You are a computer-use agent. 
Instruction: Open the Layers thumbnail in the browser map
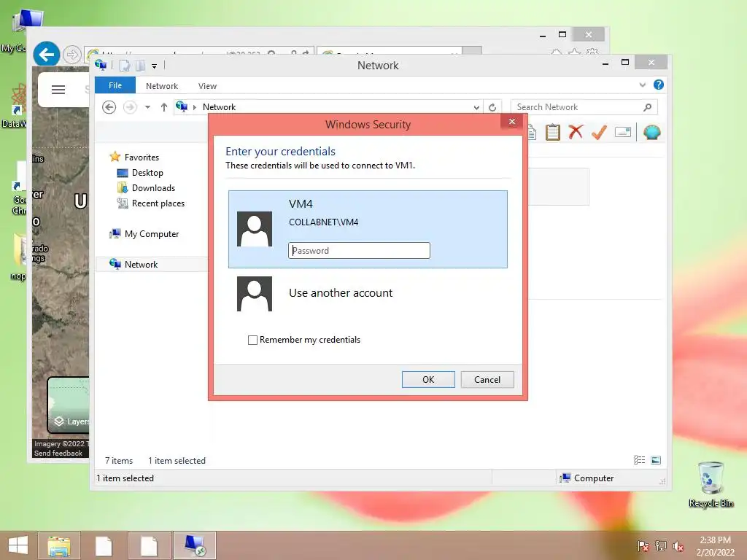[69, 405]
